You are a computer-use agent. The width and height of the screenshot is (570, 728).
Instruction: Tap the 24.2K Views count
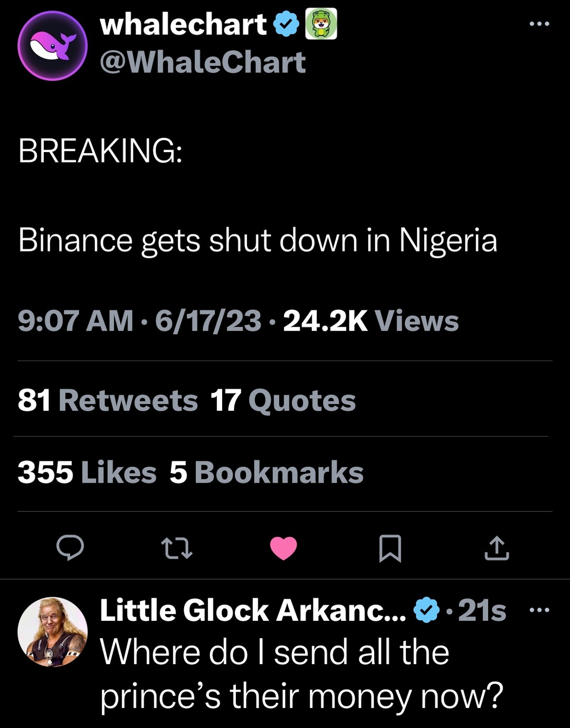tap(370, 321)
